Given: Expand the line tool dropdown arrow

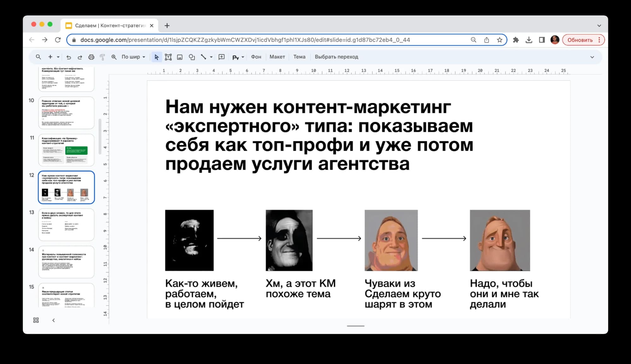Looking at the screenshot, I should pos(211,57).
